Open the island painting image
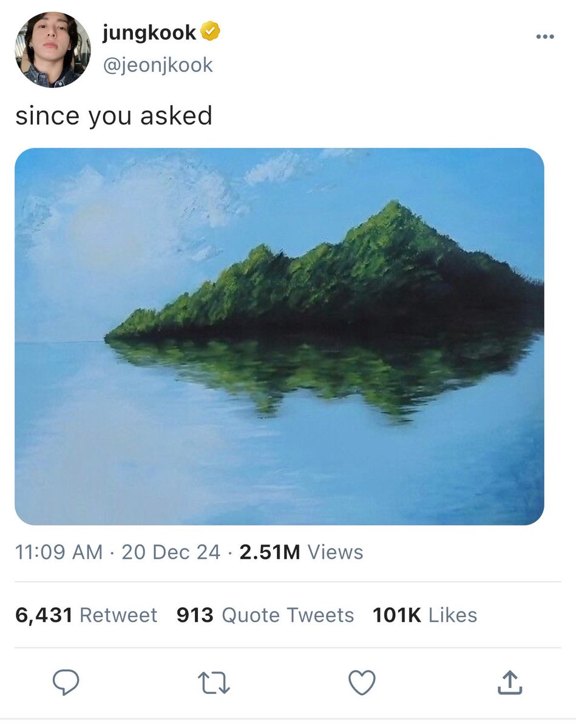The height and width of the screenshot is (728, 576). [x=279, y=337]
